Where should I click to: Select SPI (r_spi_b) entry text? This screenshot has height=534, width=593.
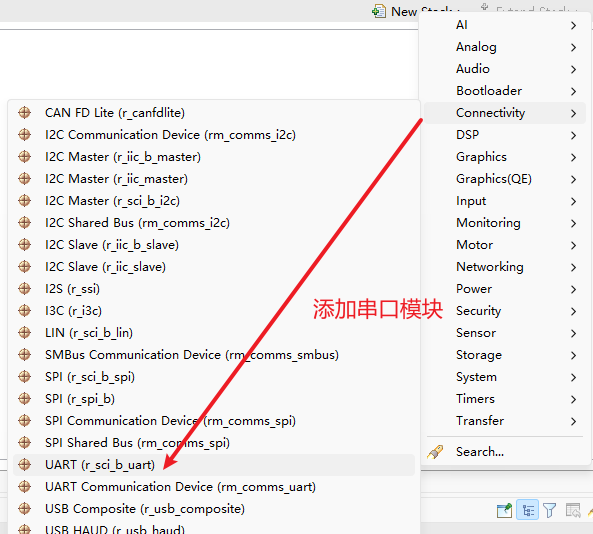[x=80, y=398]
